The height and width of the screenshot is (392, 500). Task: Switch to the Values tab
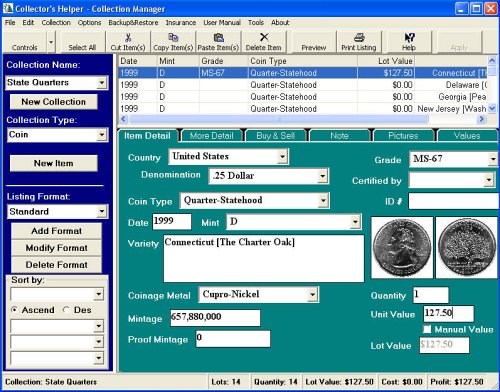coord(467,136)
